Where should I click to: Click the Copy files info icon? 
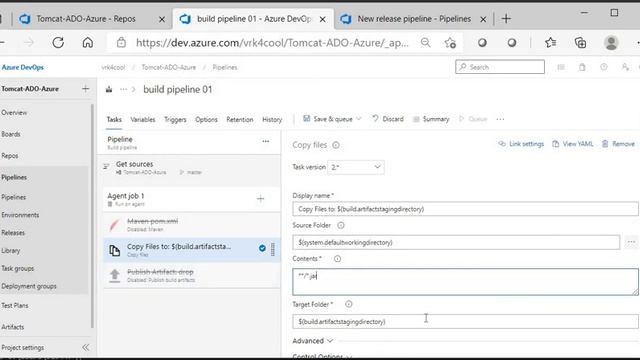click(x=336, y=145)
